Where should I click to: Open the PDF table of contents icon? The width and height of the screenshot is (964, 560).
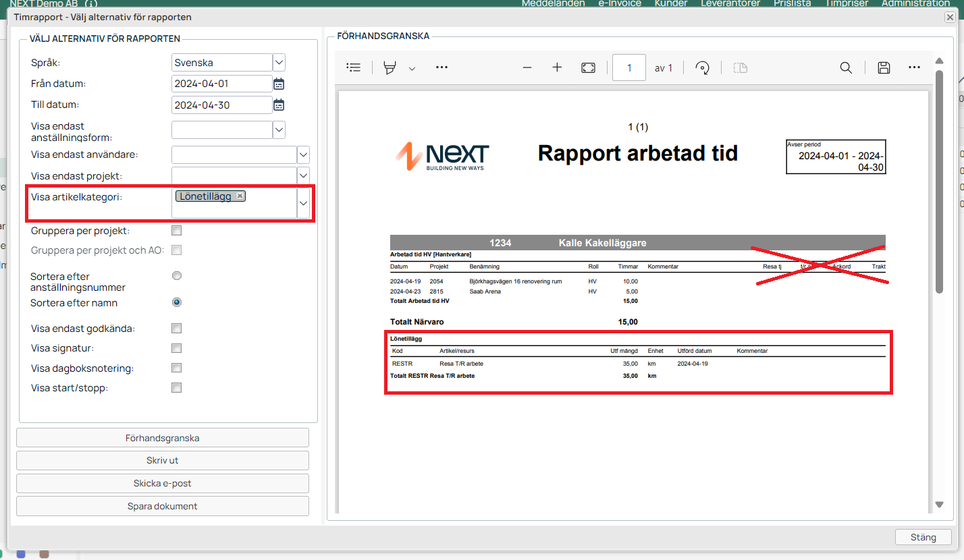[353, 67]
